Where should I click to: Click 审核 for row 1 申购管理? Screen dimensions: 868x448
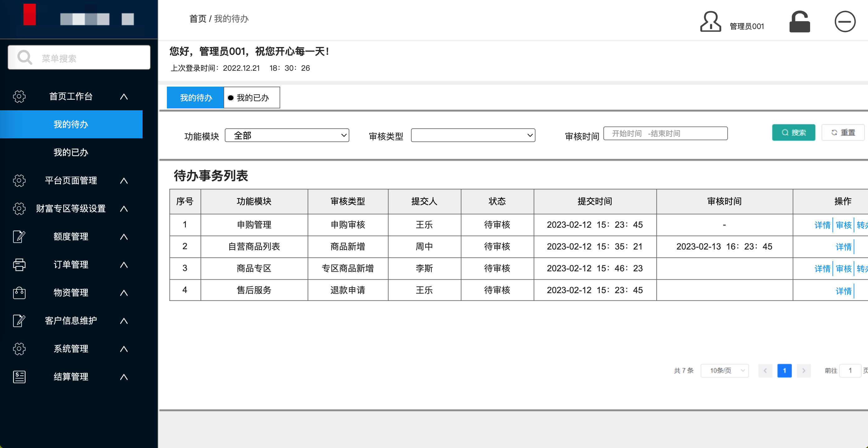tap(843, 225)
